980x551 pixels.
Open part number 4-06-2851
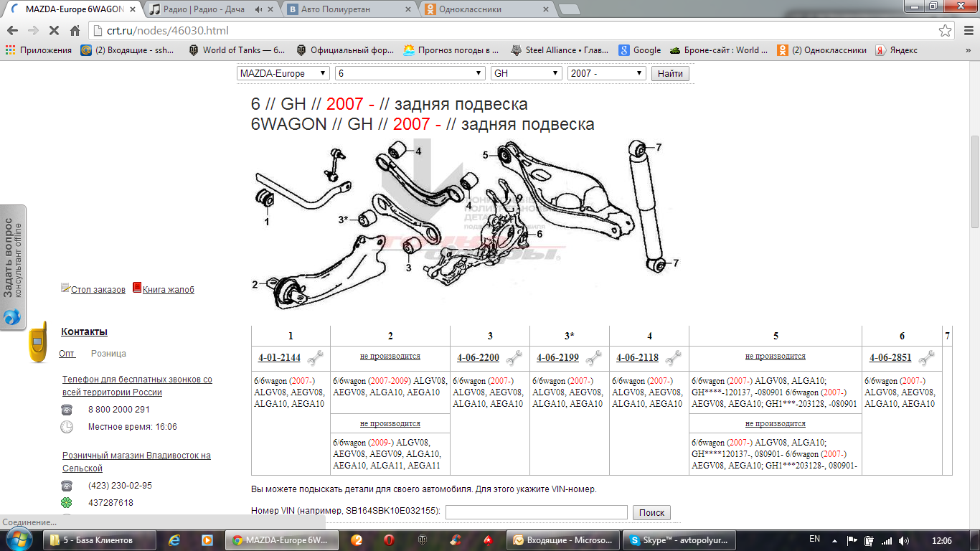tap(890, 357)
